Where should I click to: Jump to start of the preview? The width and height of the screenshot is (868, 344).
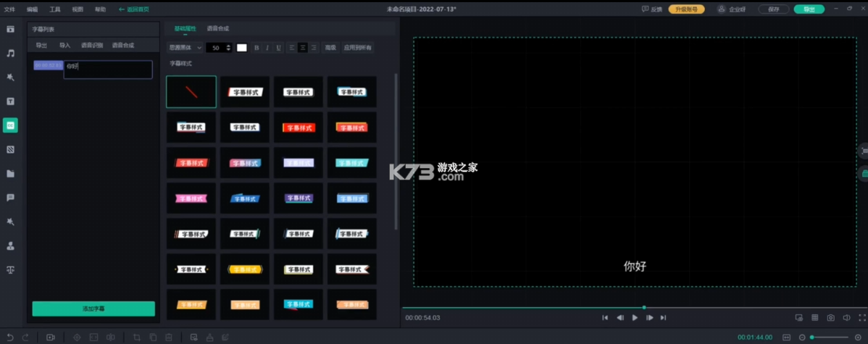tap(605, 317)
